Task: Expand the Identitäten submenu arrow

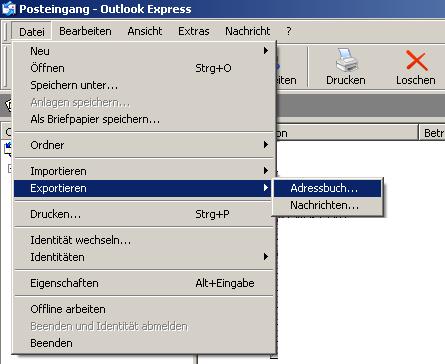Action: [x=266, y=257]
